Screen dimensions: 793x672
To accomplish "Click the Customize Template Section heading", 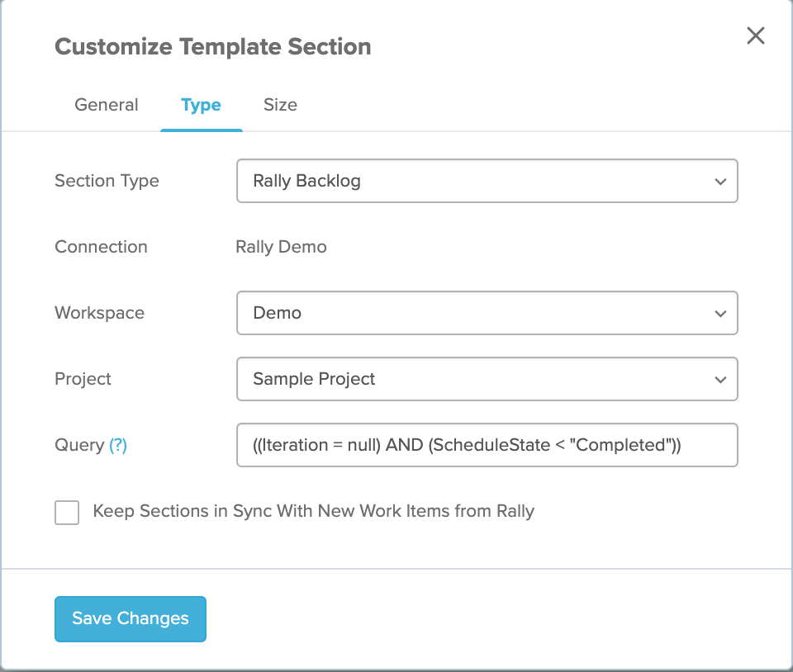I will point(213,46).
